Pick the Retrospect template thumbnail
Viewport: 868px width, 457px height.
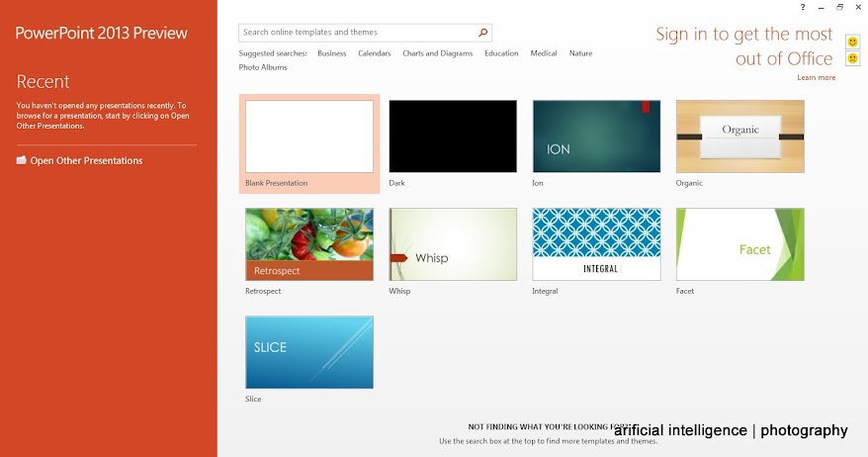tap(309, 244)
